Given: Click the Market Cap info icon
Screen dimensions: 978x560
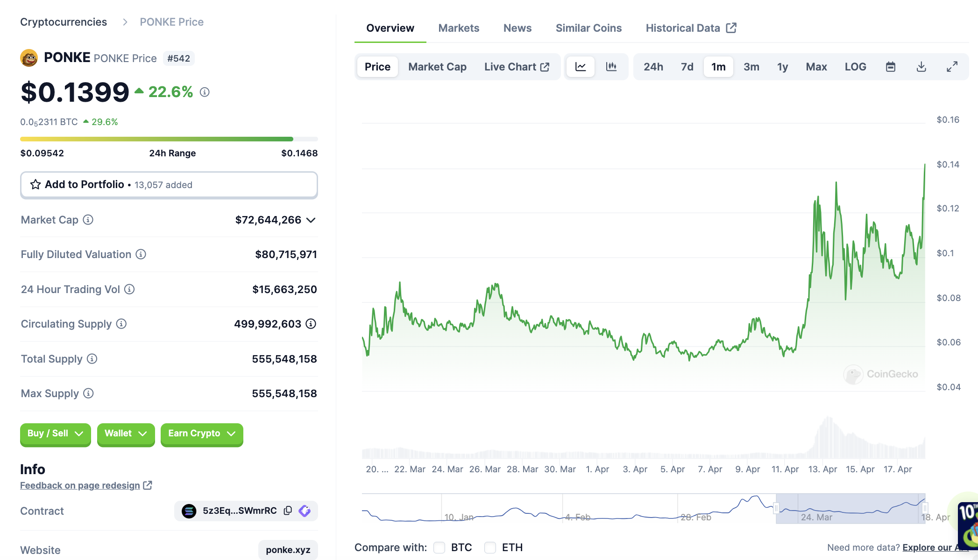Looking at the screenshot, I should tap(88, 220).
